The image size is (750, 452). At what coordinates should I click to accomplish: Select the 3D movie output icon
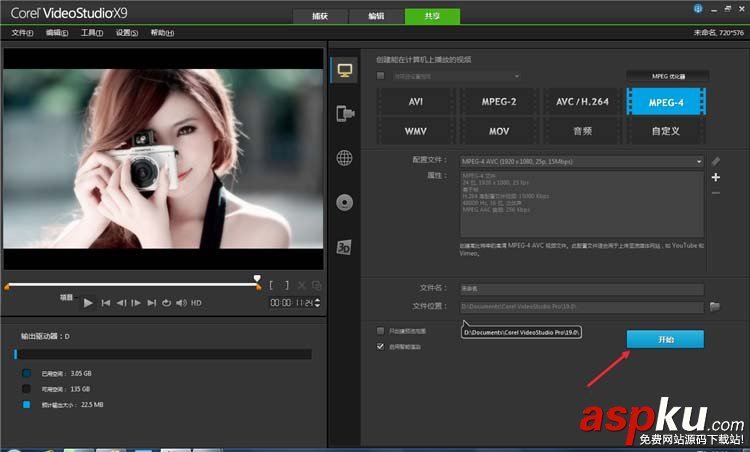344,247
